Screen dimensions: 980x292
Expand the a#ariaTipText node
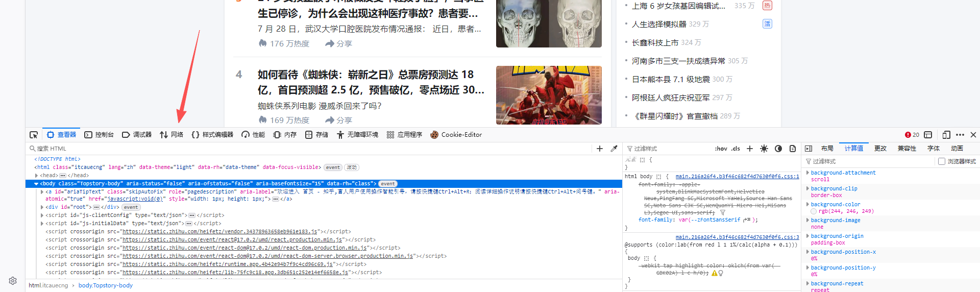[42, 192]
